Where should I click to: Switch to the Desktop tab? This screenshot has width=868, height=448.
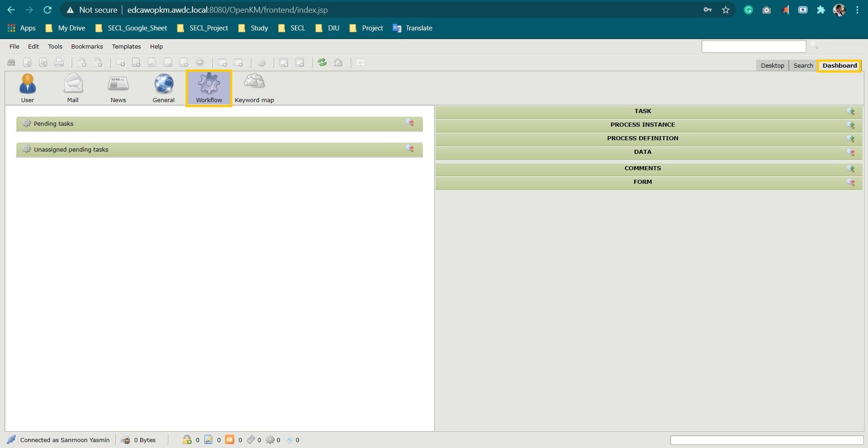772,65
